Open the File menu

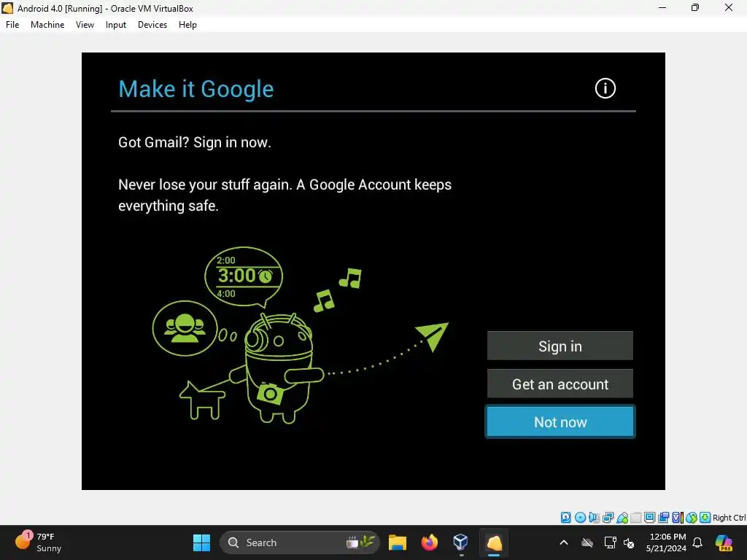12,25
